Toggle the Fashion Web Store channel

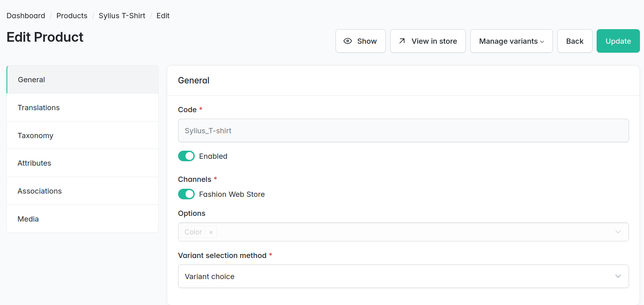pos(186,194)
